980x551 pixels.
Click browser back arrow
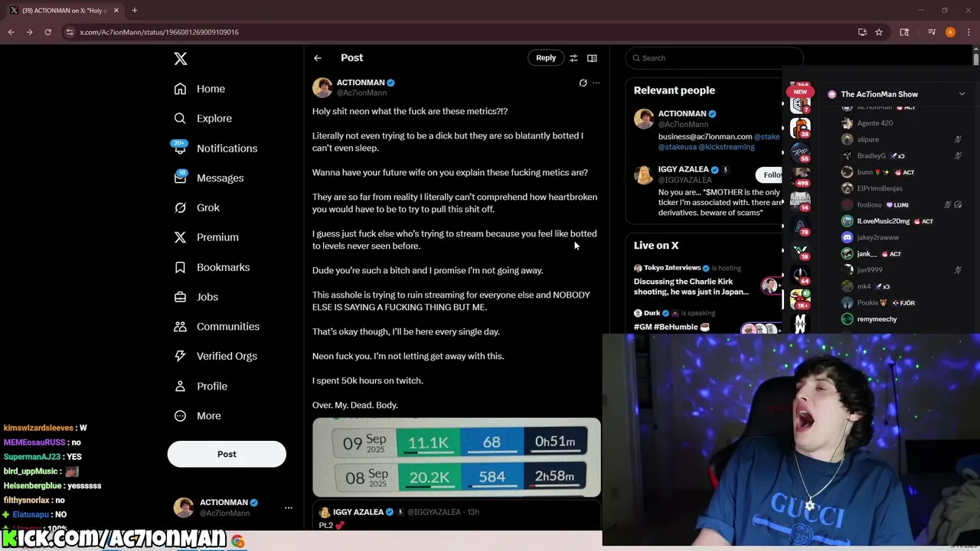pos(11,32)
